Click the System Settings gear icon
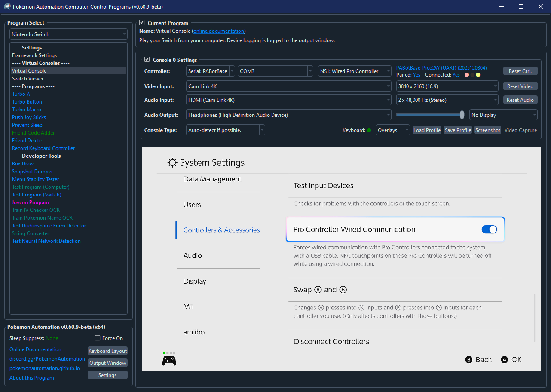The image size is (551, 392). point(172,163)
